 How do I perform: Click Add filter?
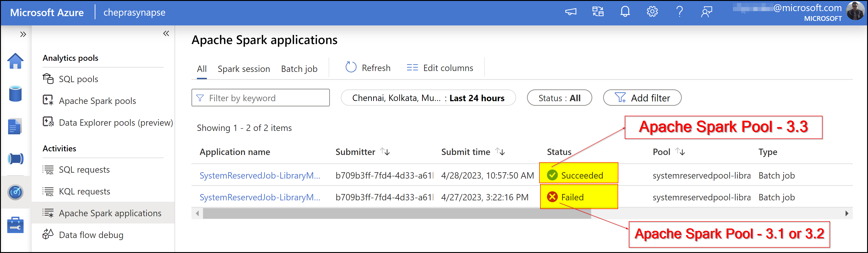coord(642,98)
